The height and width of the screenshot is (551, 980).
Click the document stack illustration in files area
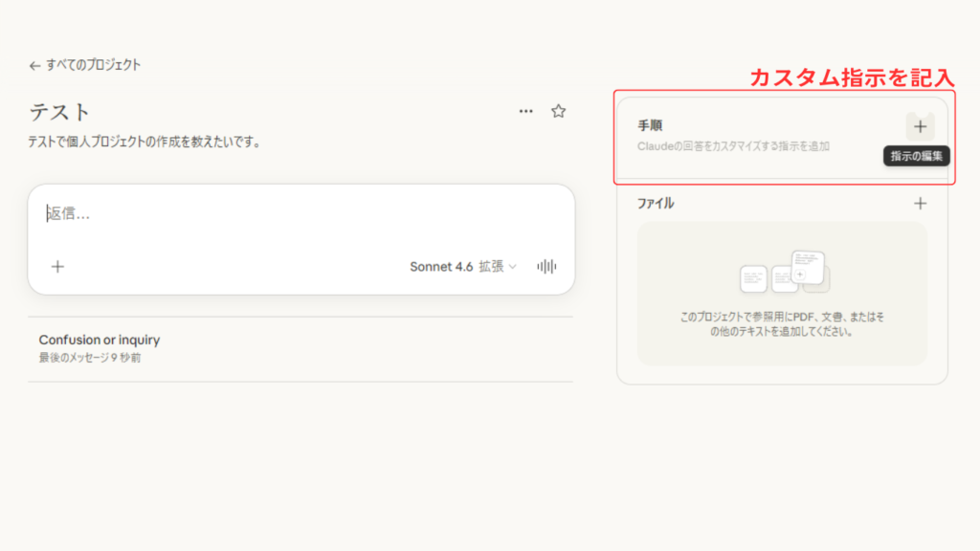783,273
